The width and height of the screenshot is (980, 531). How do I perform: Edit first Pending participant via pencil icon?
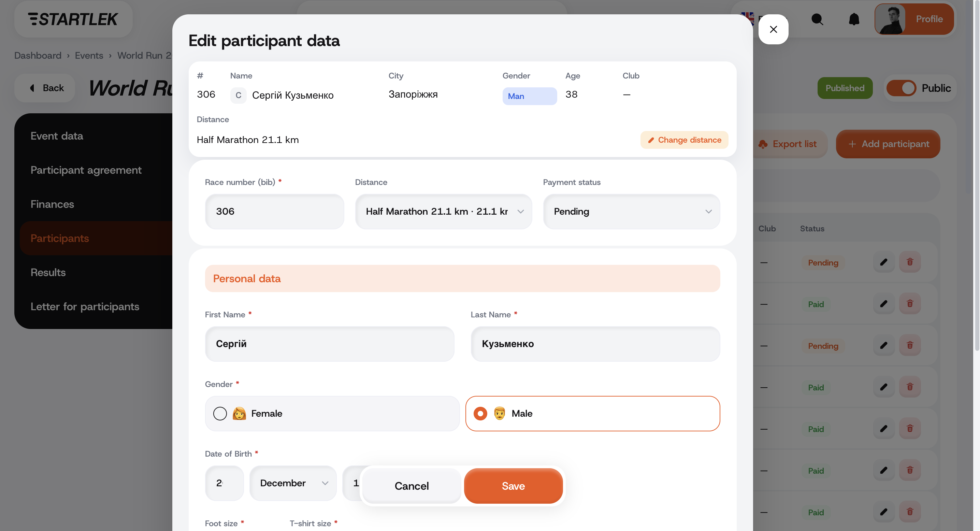click(x=884, y=262)
